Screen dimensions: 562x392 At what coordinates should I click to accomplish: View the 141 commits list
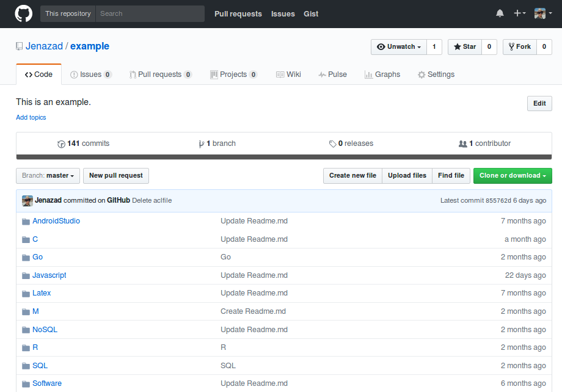click(84, 143)
